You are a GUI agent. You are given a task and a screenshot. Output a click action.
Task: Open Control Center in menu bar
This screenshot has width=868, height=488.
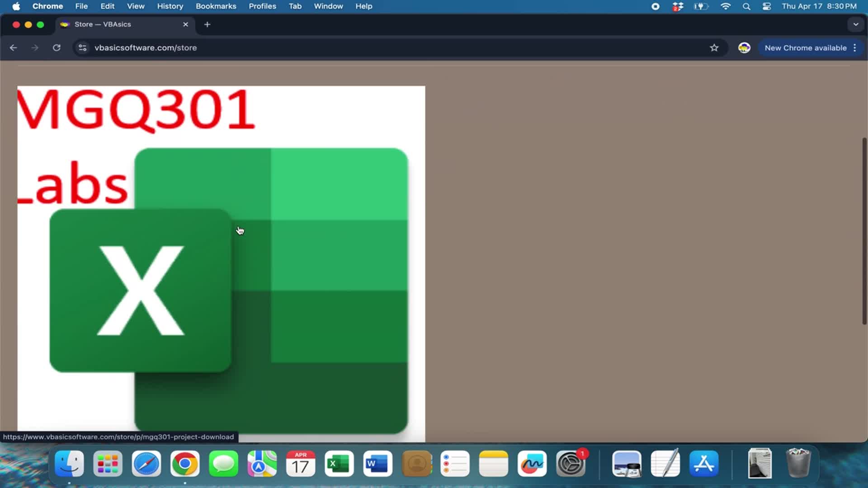[767, 6]
